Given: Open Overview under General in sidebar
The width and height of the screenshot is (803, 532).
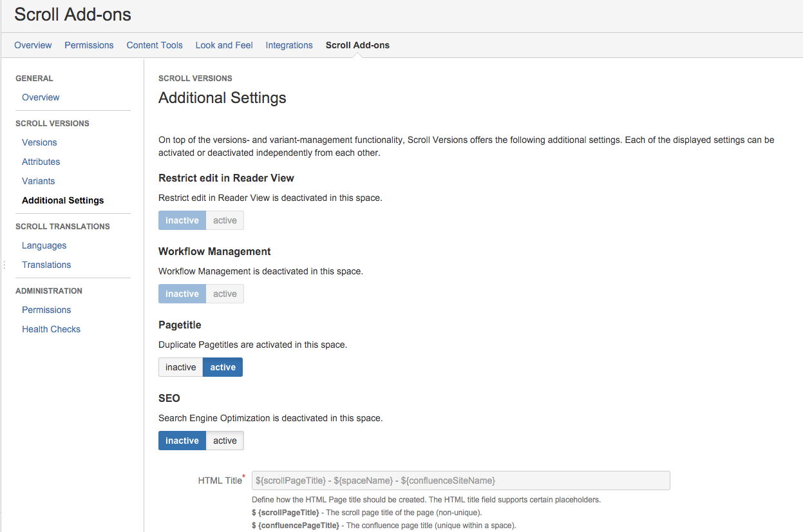Looking at the screenshot, I should click(x=41, y=97).
